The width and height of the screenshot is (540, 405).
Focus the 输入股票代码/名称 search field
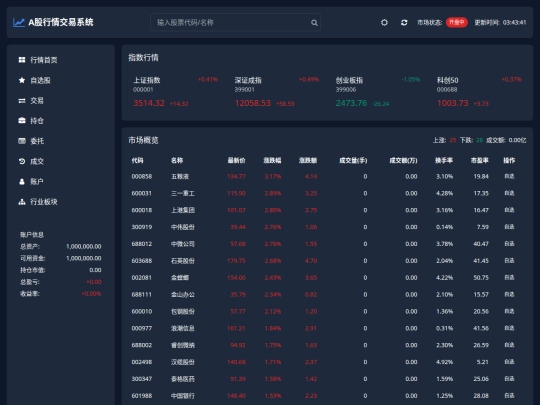pos(235,22)
